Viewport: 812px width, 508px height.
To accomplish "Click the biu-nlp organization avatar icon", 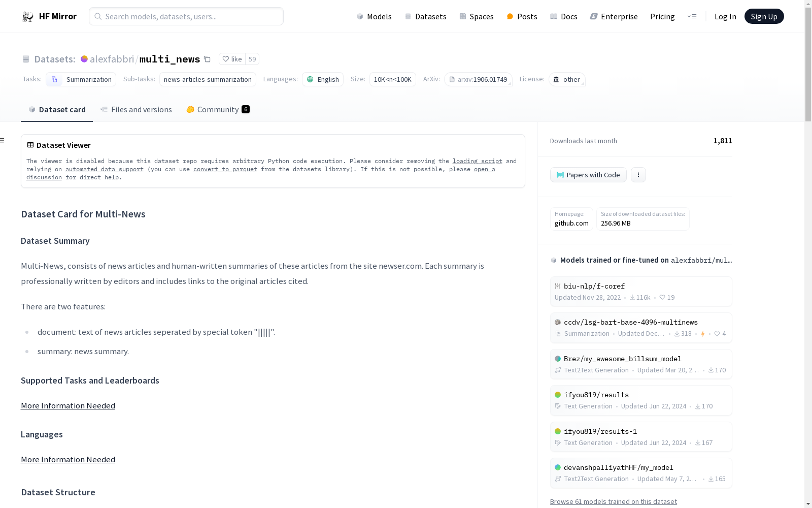I will click(x=558, y=286).
